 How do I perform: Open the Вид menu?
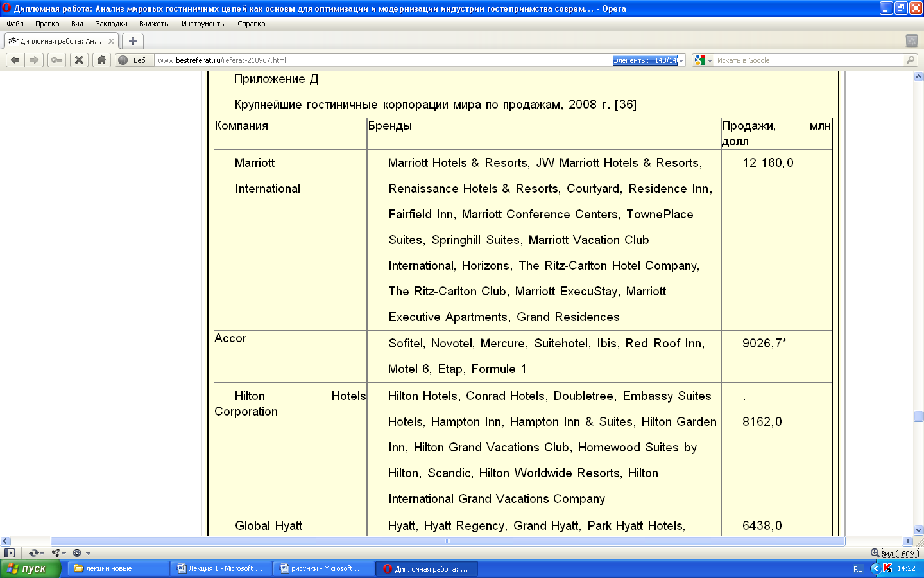pyautogui.click(x=77, y=24)
